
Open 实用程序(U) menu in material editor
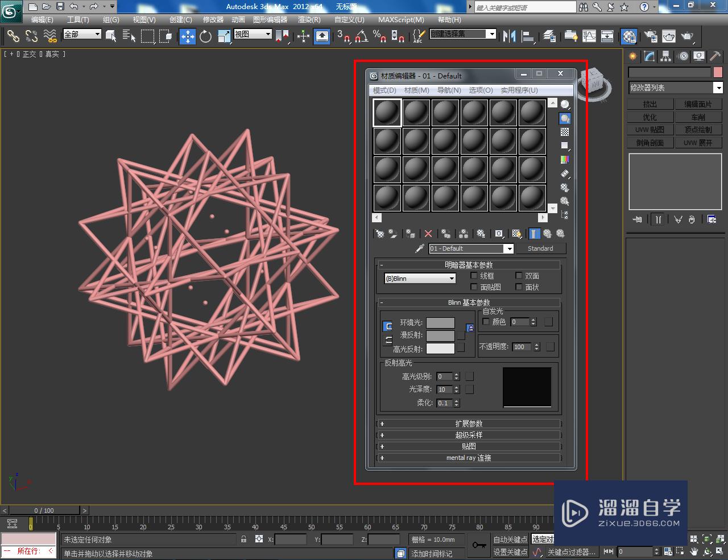pyautogui.click(x=519, y=90)
